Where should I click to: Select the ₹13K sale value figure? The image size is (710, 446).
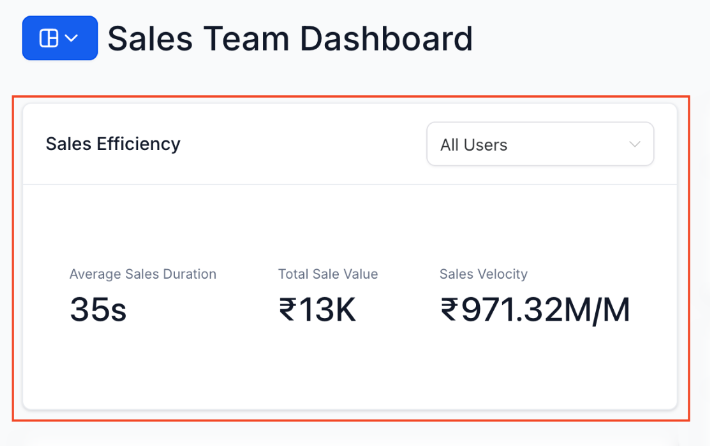point(318,311)
